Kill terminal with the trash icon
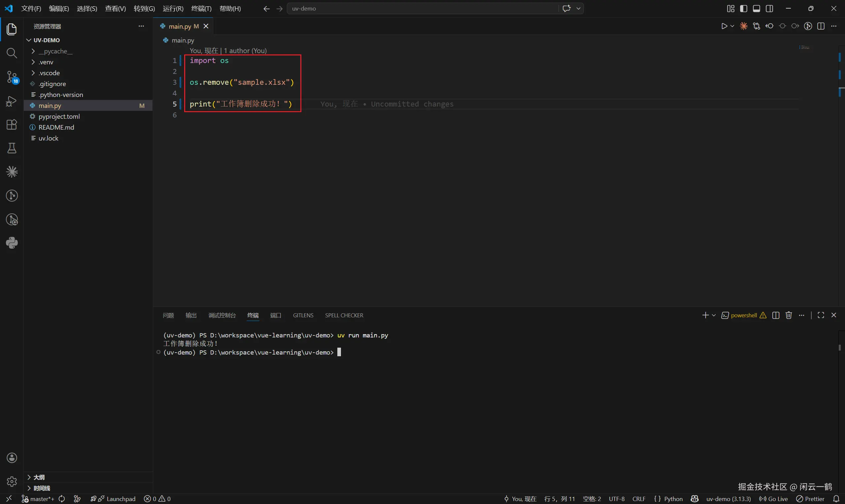845x504 pixels. point(789,315)
